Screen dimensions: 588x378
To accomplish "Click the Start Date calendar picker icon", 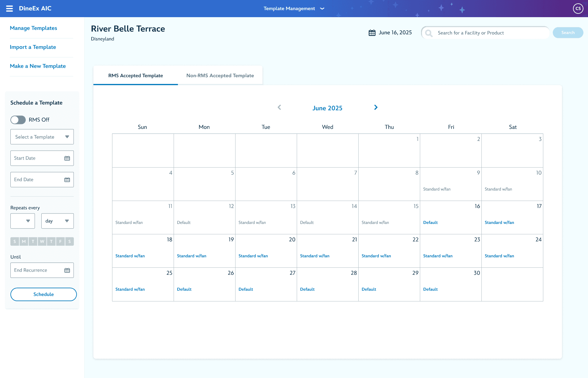I will [x=67, y=158].
